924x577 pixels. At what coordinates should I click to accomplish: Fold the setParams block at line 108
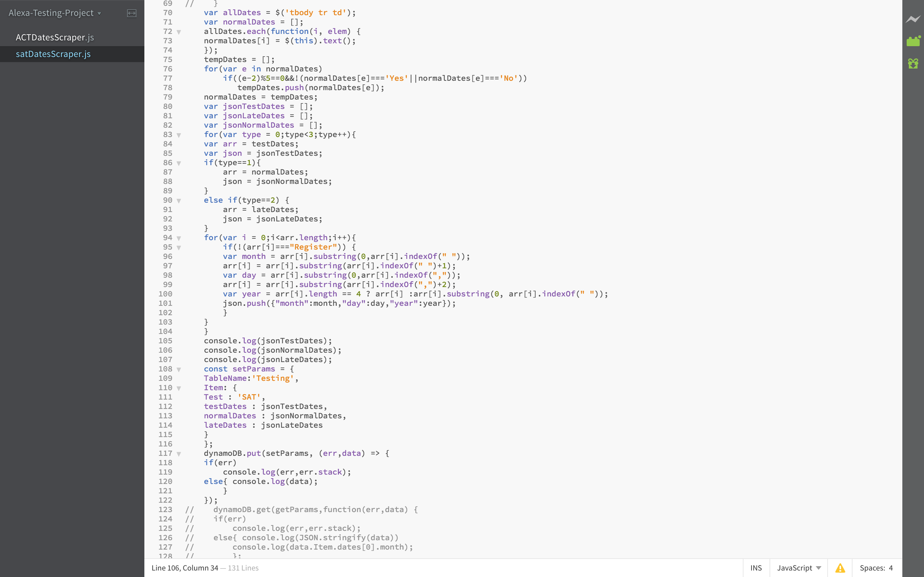(x=179, y=369)
